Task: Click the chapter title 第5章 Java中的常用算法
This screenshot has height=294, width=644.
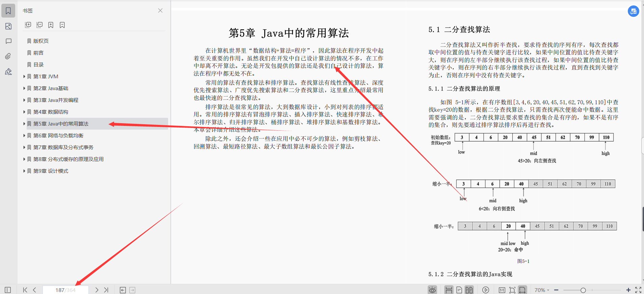Action: pos(289,33)
